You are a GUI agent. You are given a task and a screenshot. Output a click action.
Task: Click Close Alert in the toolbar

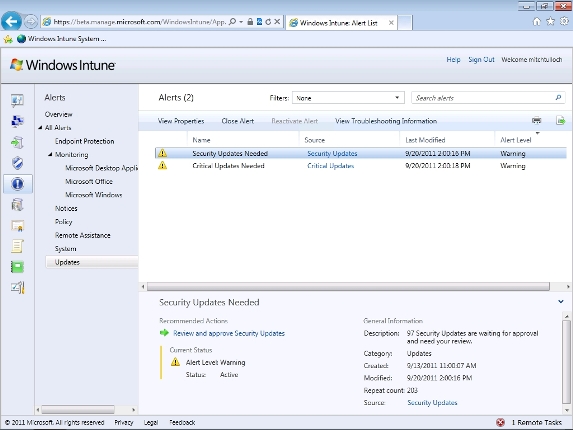[238, 121]
